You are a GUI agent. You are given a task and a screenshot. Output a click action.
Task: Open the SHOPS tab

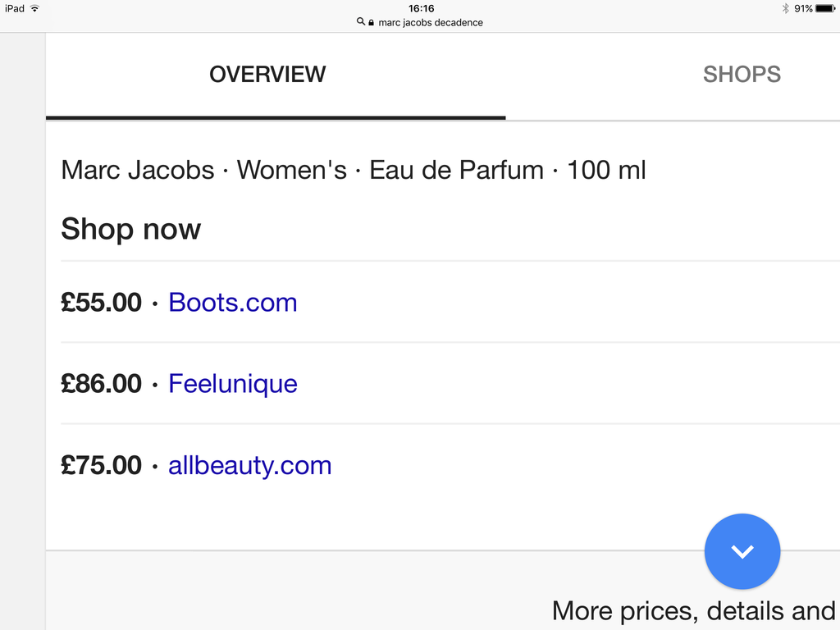(x=742, y=75)
